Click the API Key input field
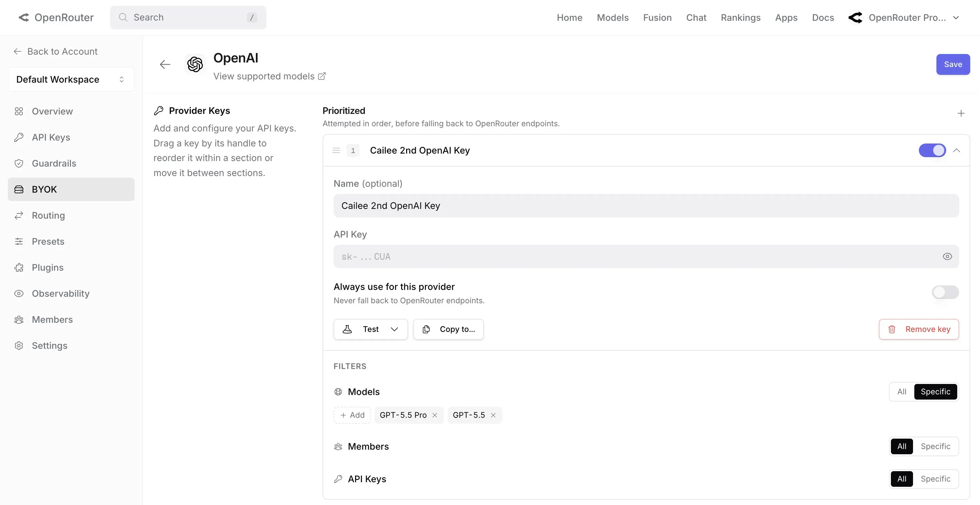Viewport: 980px width, 505px height. 646,257
